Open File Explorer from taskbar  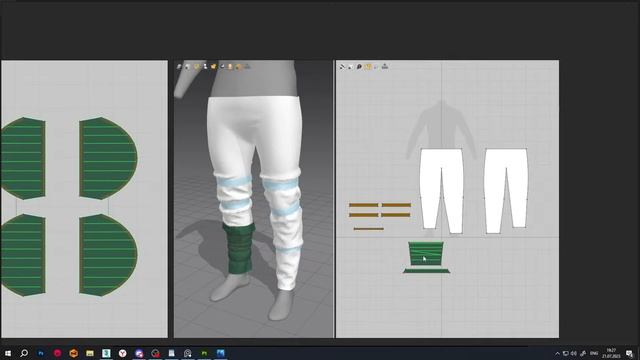coord(90,353)
